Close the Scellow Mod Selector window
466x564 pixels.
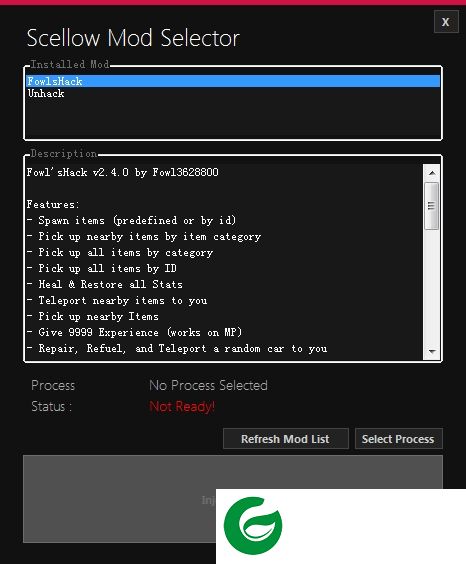(446, 22)
